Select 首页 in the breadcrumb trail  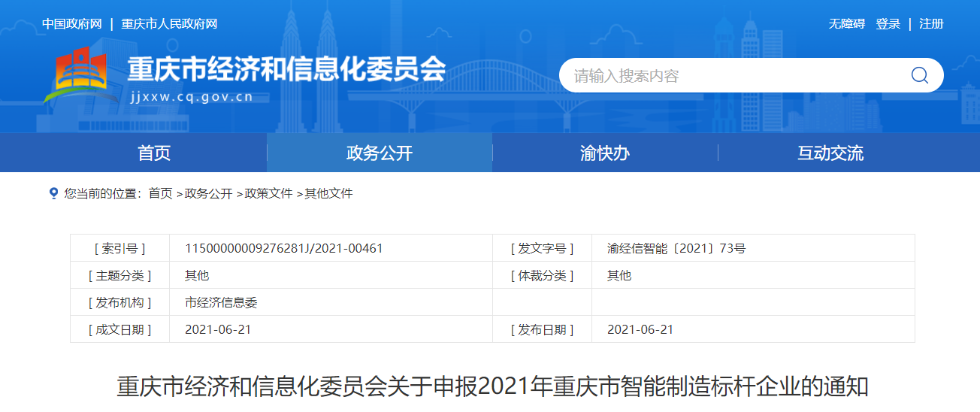[160, 193]
